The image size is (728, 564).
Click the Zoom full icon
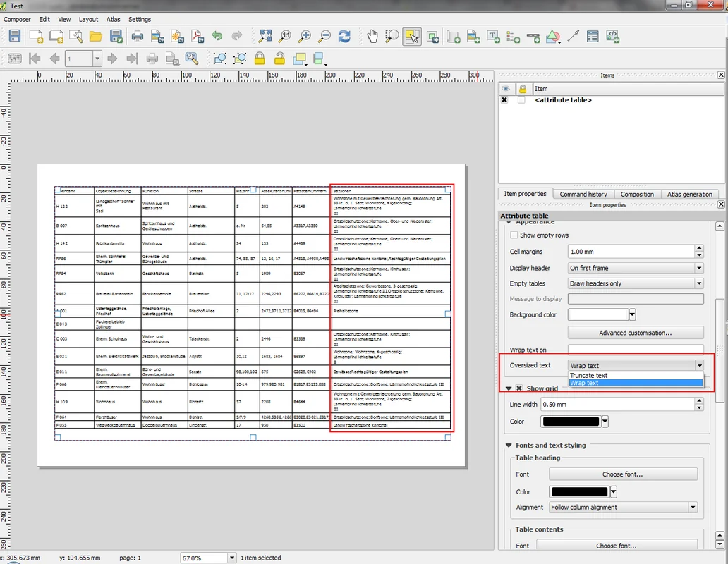pos(266,36)
